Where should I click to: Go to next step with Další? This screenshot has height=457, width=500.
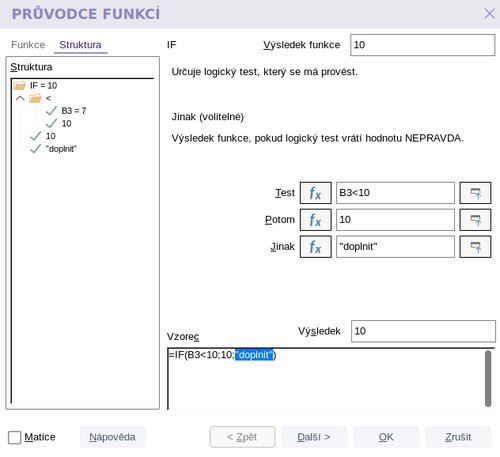pyautogui.click(x=314, y=437)
